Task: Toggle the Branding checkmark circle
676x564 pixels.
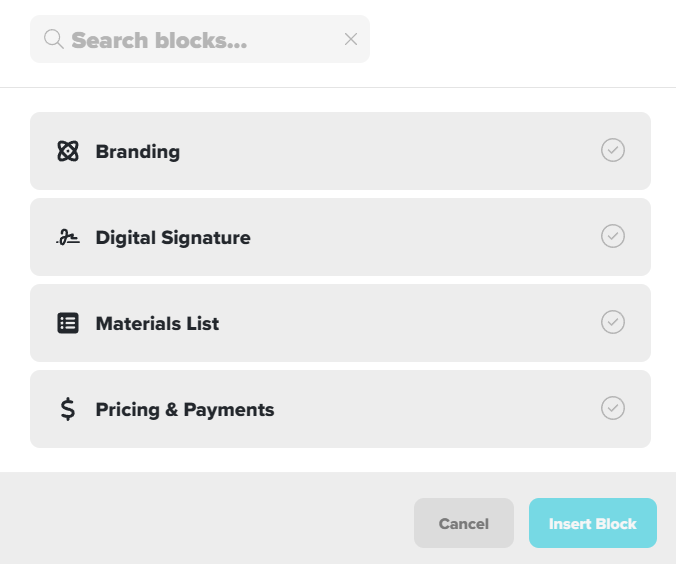Action: pyautogui.click(x=613, y=150)
